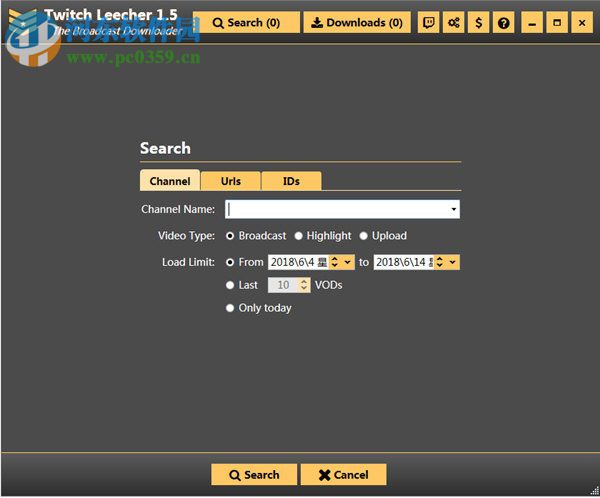Switch to the IDs tab
Image resolution: width=600 pixels, height=498 pixels.
[291, 181]
